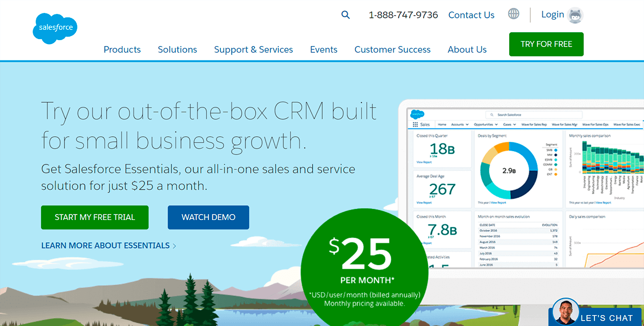The width and height of the screenshot is (644, 326).
Task: Click the 267 Average Deal Age value
Action: pyautogui.click(x=442, y=189)
